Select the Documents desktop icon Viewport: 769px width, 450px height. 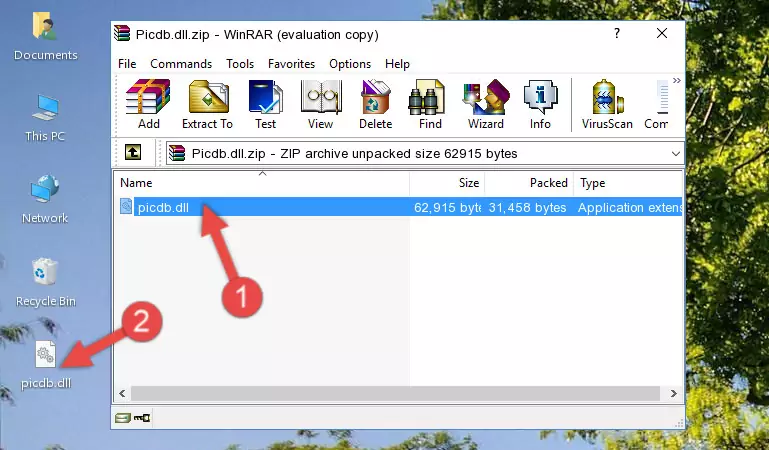point(45,36)
